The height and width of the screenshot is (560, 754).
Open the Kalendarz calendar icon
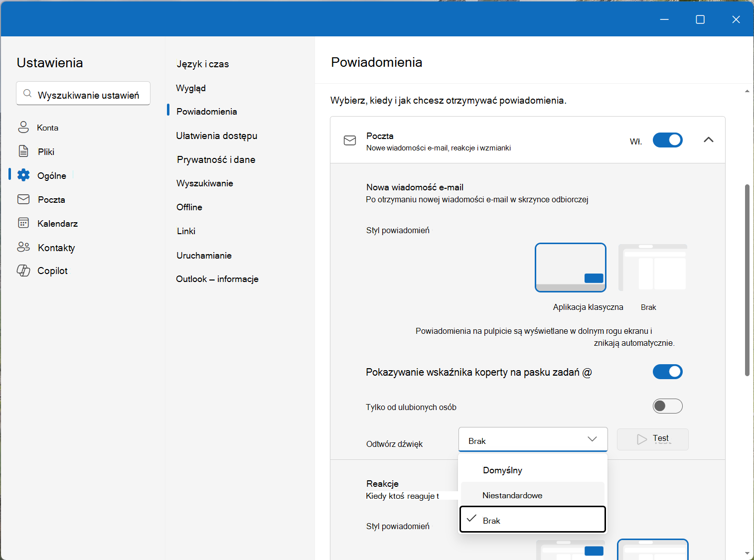click(x=23, y=223)
